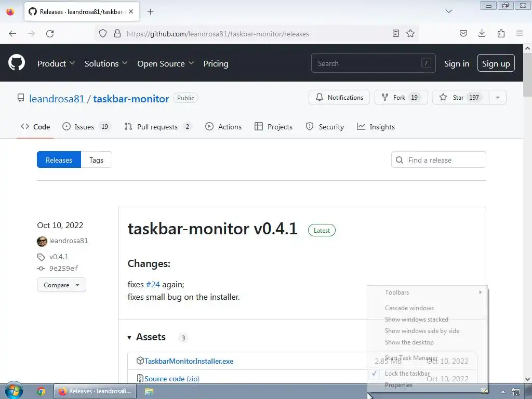
Task: Switch to the Pull requests tab
Action: (x=158, y=127)
